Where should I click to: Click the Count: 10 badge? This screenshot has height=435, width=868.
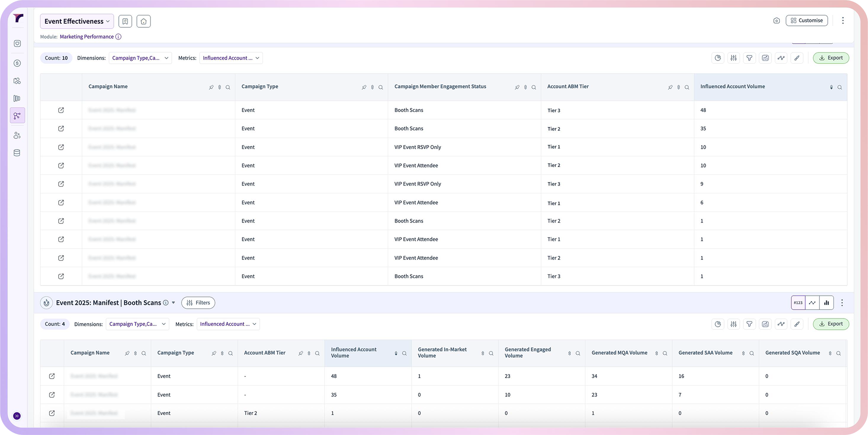click(x=56, y=58)
